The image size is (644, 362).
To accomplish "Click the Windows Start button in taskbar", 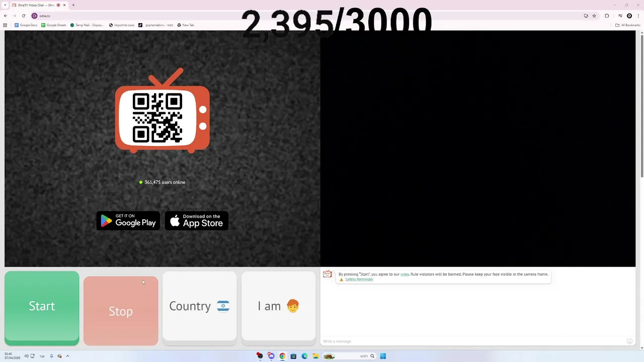I will click(x=383, y=356).
